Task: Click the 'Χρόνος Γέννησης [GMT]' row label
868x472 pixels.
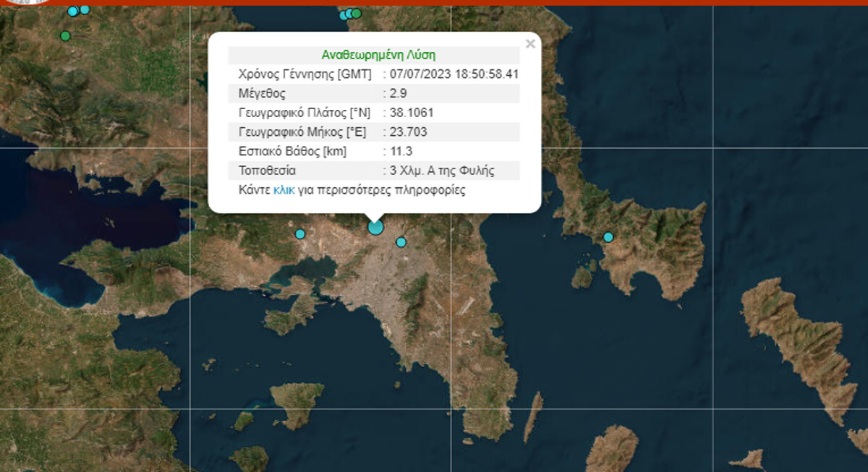Action: click(x=305, y=74)
